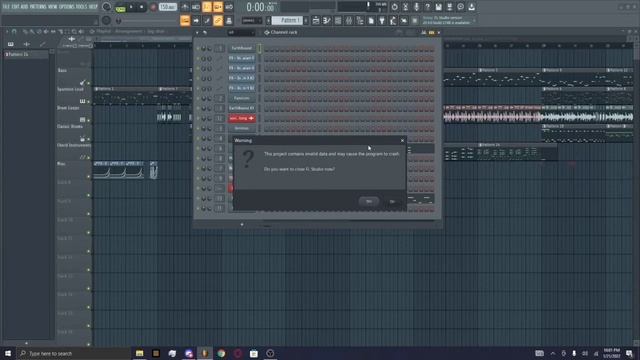The image size is (640, 360).
Task: Select the slice tool in Playlist toolbar
Action: coord(60,31)
